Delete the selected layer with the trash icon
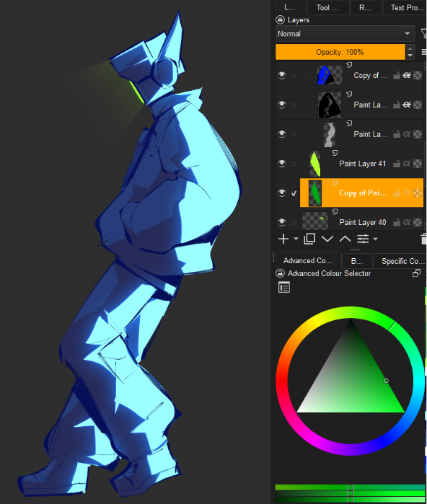The image size is (427, 504). click(x=423, y=239)
